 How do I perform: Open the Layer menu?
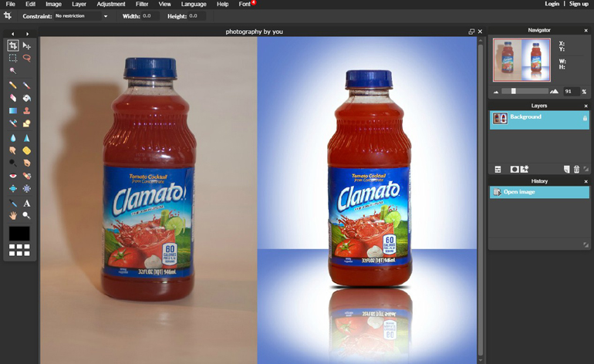79,4
